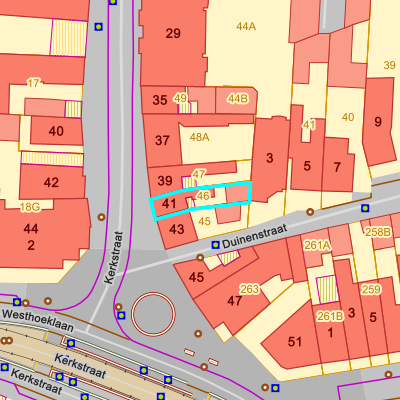Click the parcel labeled 18G
This screenshot has width=400, height=400.
pos(30,207)
